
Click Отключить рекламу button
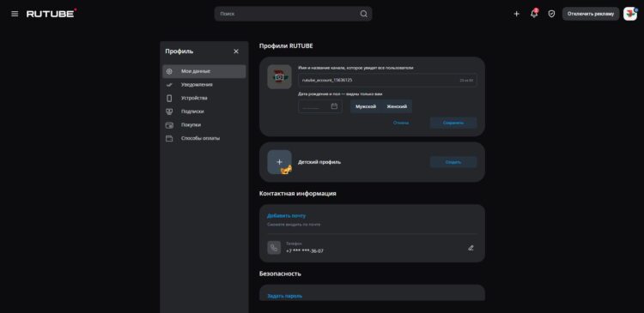tap(591, 14)
